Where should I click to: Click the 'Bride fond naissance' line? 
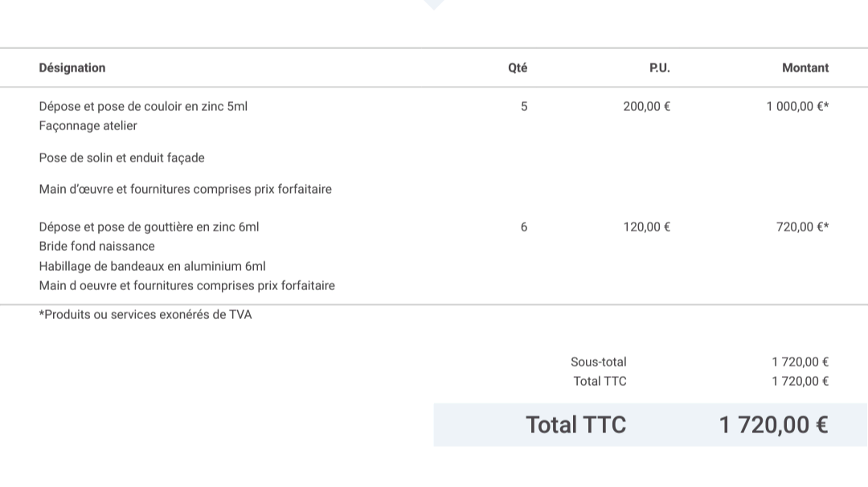tap(97, 246)
